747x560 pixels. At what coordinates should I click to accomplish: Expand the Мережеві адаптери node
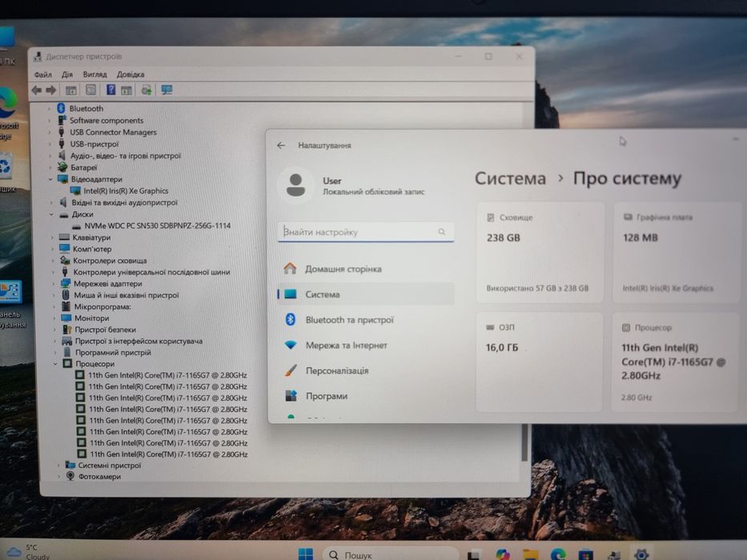click(x=54, y=284)
